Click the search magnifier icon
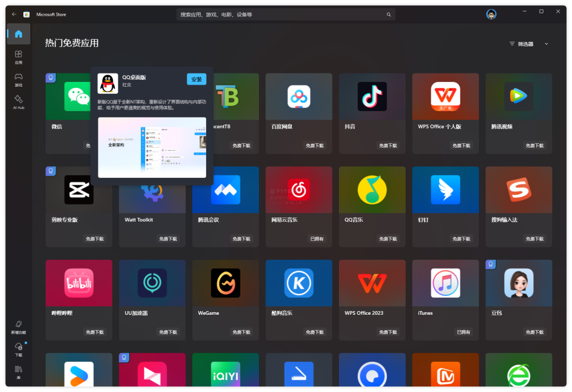572x392 pixels. click(389, 15)
